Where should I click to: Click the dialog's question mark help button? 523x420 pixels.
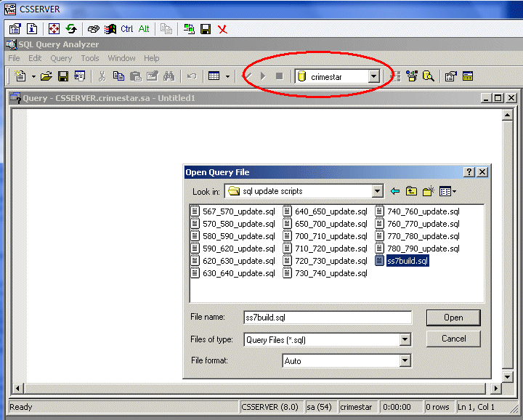(x=469, y=172)
